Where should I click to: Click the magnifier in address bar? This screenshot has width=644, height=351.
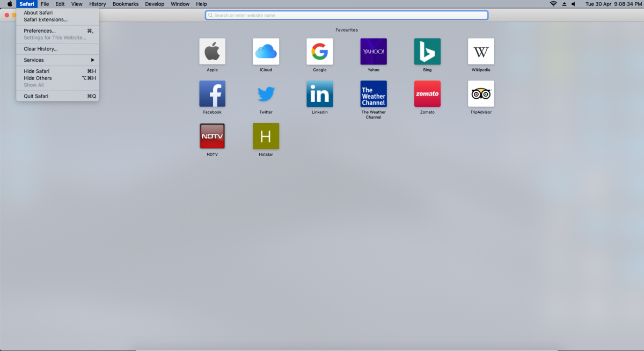[x=211, y=16]
